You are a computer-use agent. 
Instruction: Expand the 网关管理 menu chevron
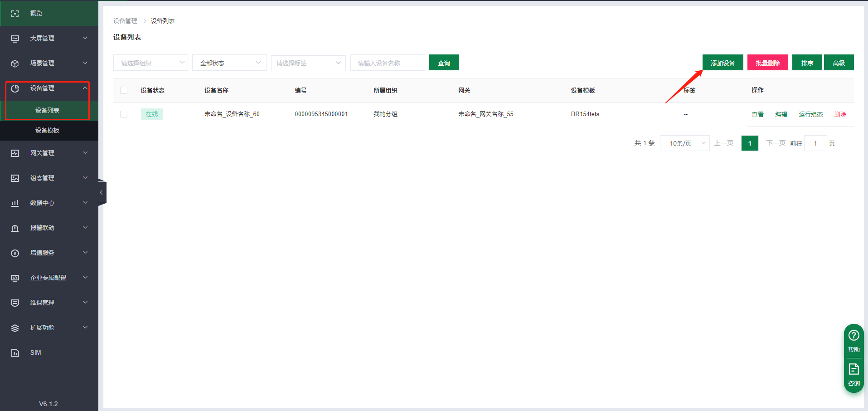click(85, 153)
